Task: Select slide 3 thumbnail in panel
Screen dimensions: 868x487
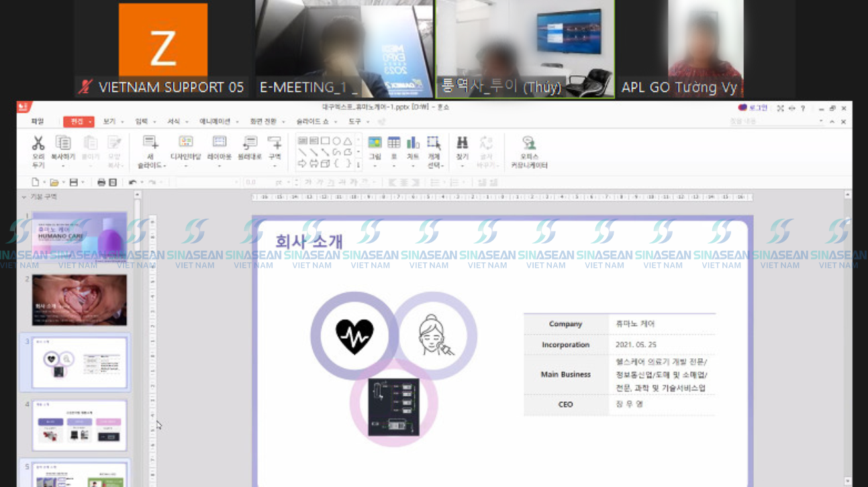Action: (79, 363)
